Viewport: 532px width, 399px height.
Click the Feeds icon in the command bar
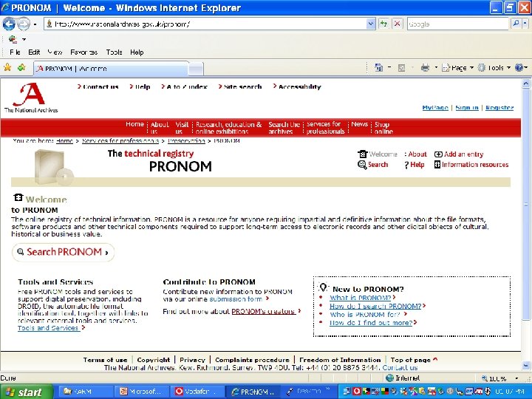(x=401, y=68)
